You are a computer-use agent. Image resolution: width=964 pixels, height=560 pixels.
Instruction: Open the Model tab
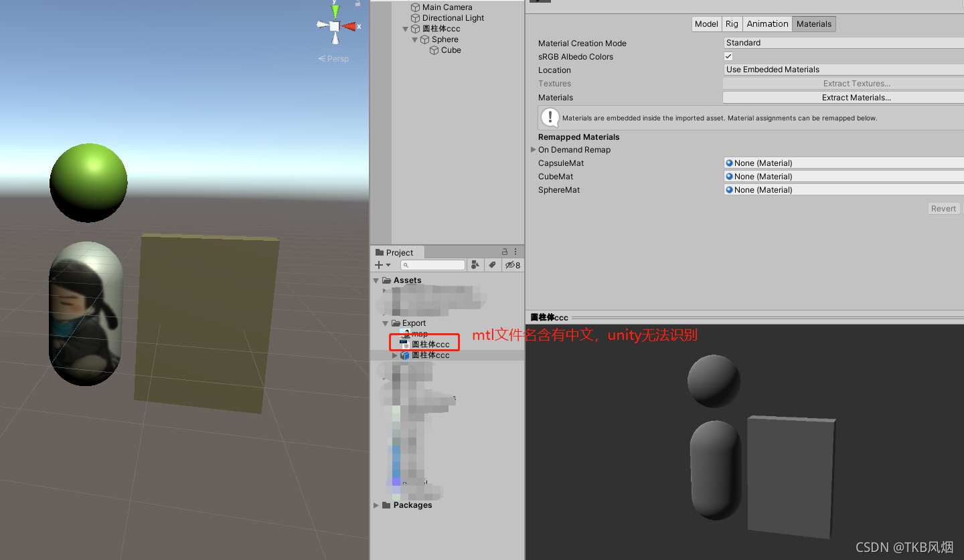(706, 24)
